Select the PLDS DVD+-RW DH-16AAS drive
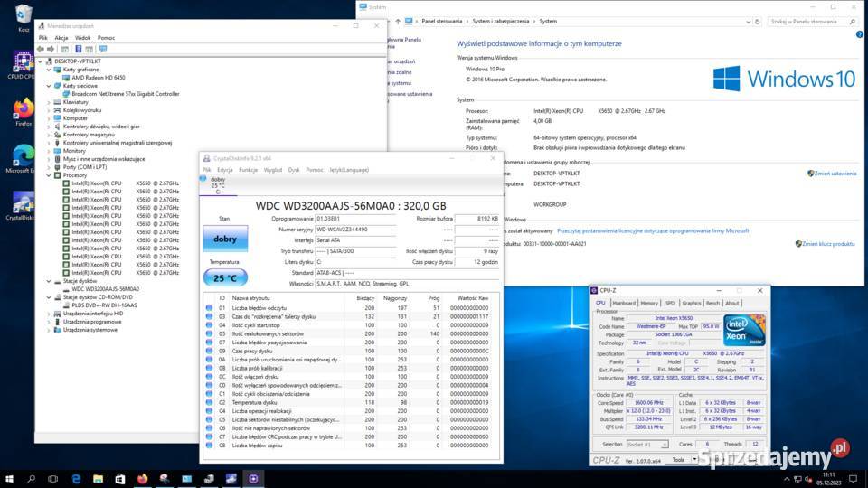Screen dimensions: 868x488 (104, 305)
